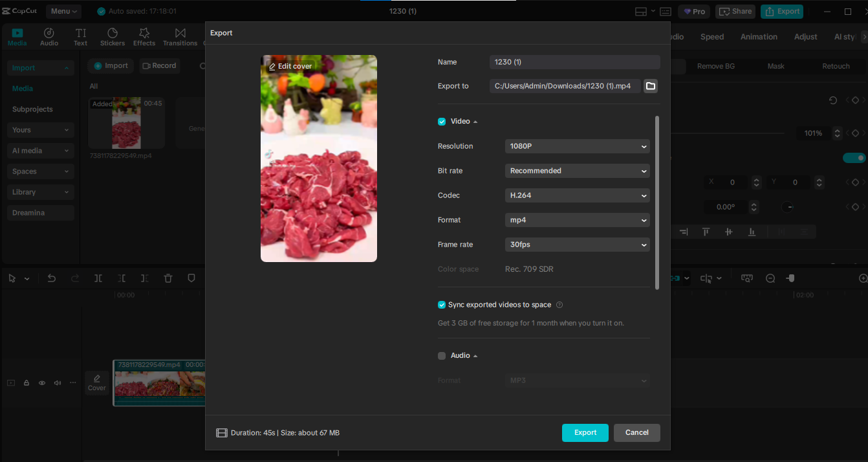Click the 7381178229549.mp4 thumbnail in the media bin
Image resolution: width=868 pixels, height=462 pixels.
pos(126,123)
